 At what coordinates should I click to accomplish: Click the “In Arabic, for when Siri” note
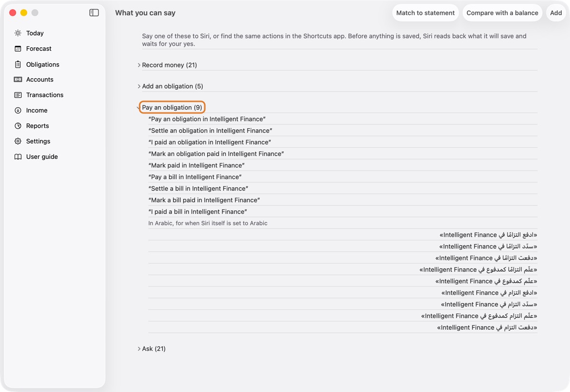point(208,224)
